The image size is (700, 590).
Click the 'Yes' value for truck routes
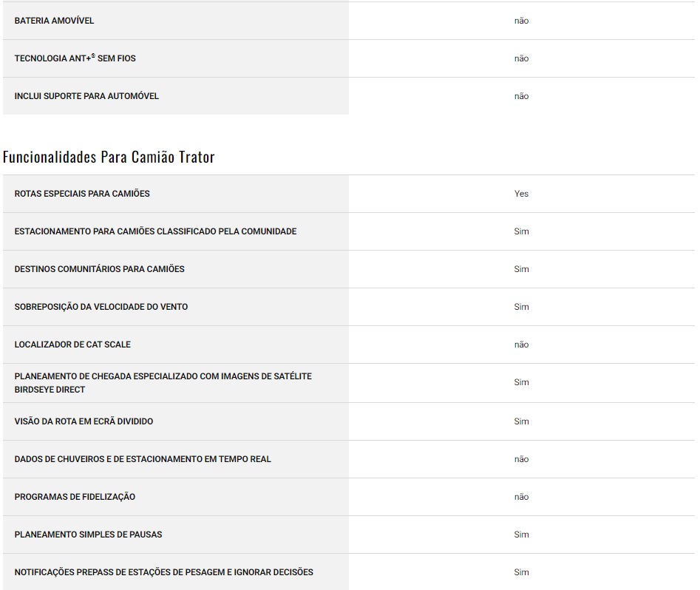tap(521, 194)
